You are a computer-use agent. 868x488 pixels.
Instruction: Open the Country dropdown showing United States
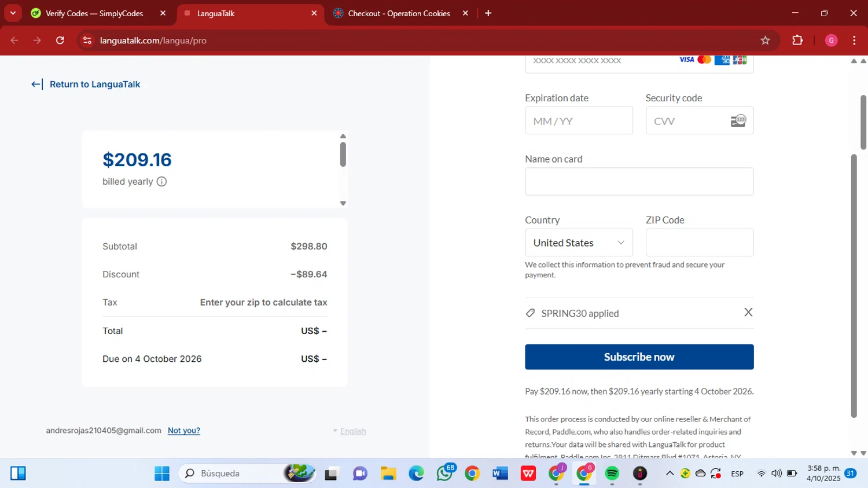click(x=579, y=243)
